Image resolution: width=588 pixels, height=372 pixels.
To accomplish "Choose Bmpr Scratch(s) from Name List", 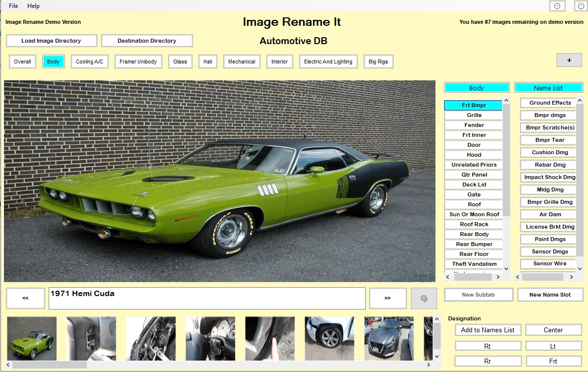I will [550, 127].
